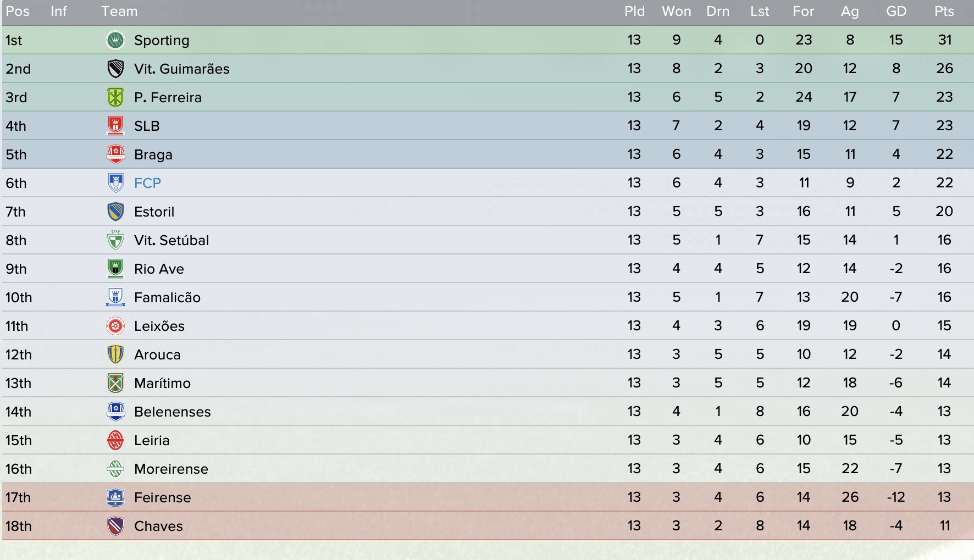Click the Leixões round red crest

click(x=115, y=326)
